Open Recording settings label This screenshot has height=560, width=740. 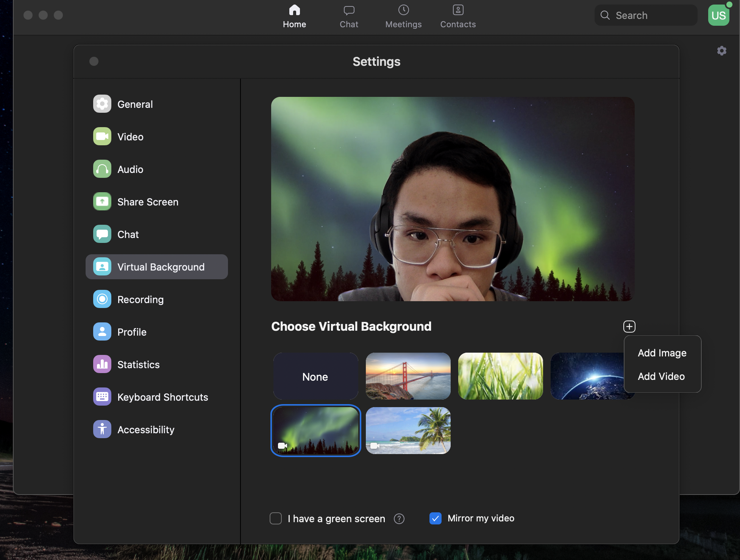coord(141,300)
